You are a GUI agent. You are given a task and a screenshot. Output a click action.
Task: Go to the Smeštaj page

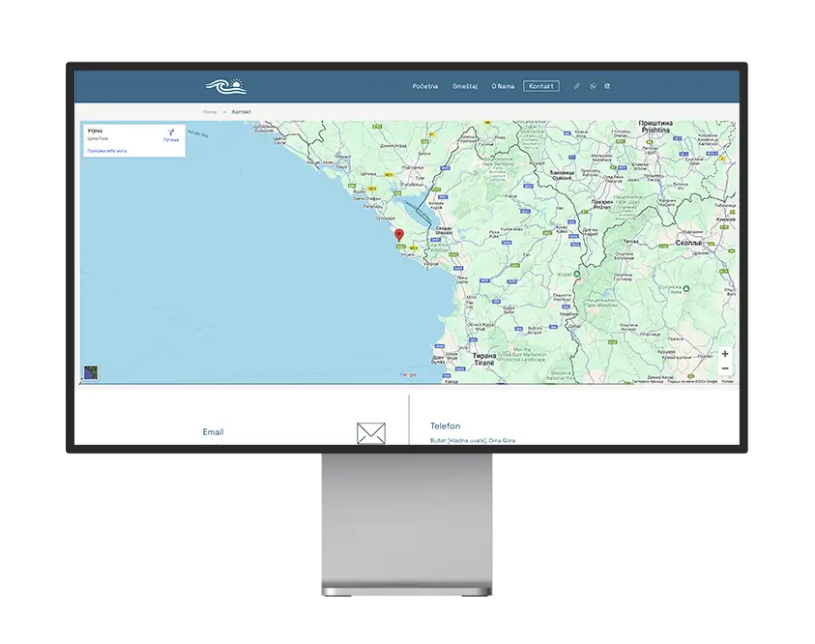point(465,86)
